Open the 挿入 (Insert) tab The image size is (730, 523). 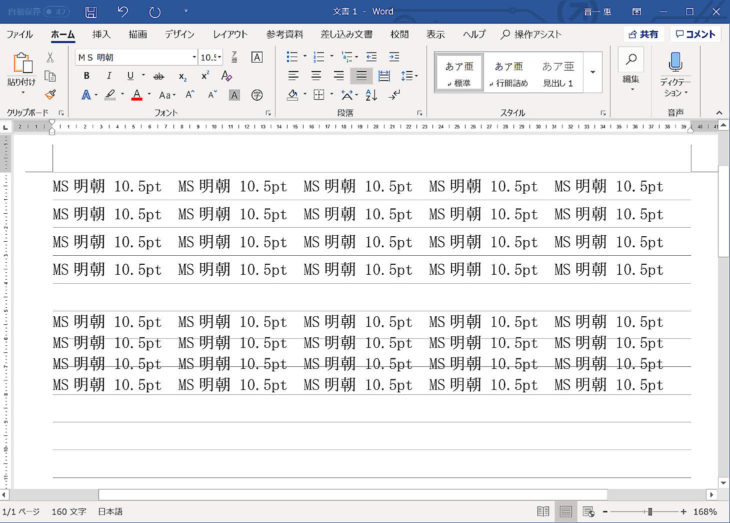(x=101, y=34)
